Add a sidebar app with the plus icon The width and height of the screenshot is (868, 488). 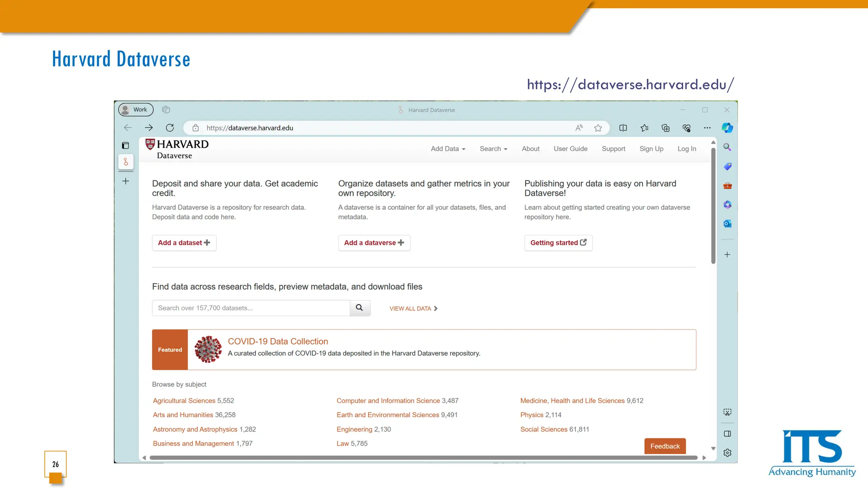tap(727, 255)
